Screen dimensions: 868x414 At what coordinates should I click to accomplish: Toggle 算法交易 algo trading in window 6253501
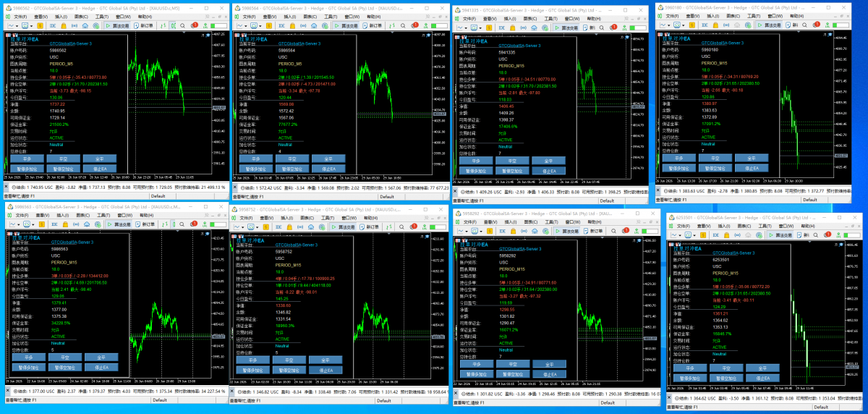tap(780, 235)
